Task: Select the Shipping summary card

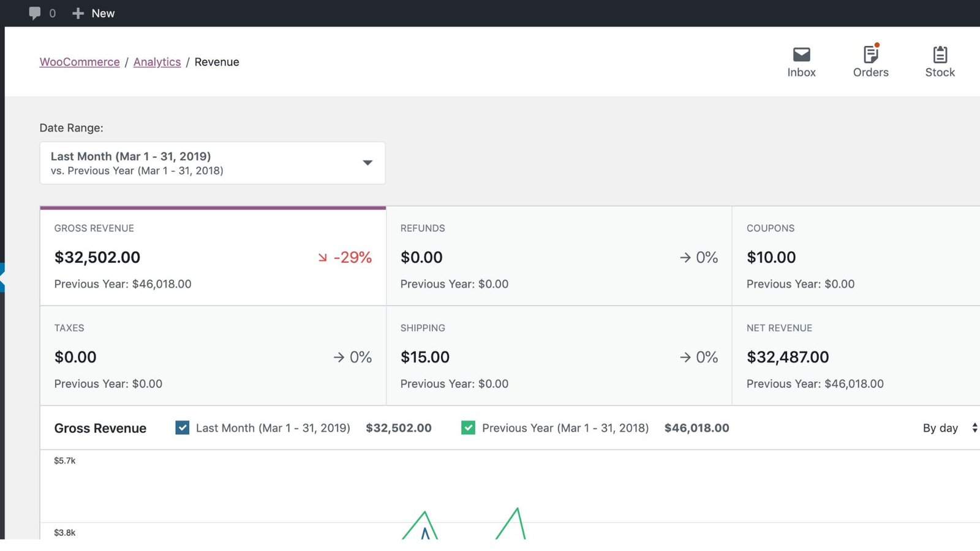Action: click(x=559, y=356)
